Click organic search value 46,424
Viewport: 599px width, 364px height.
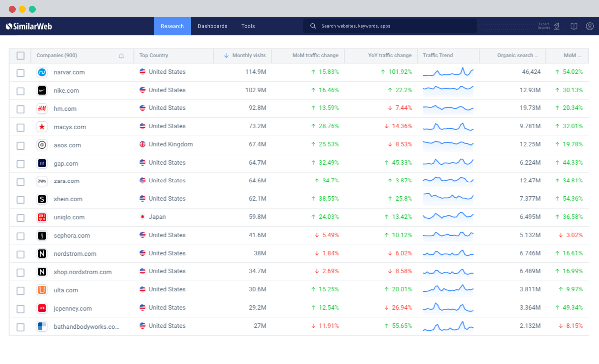coord(531,72)
